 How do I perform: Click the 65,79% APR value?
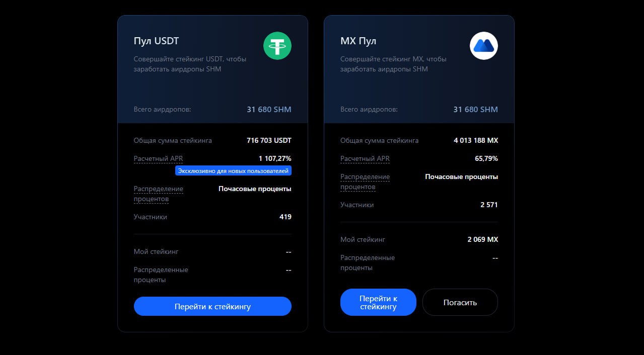pyautogui.click(x=486, y=158)
